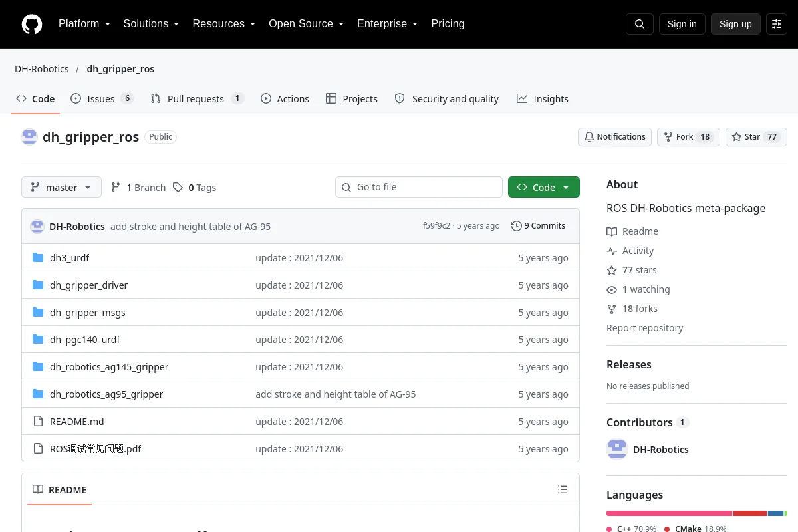Click the 'update : 2021/12/06' message for dh3_urdf
Screen dimensions: 798x532
299,258
